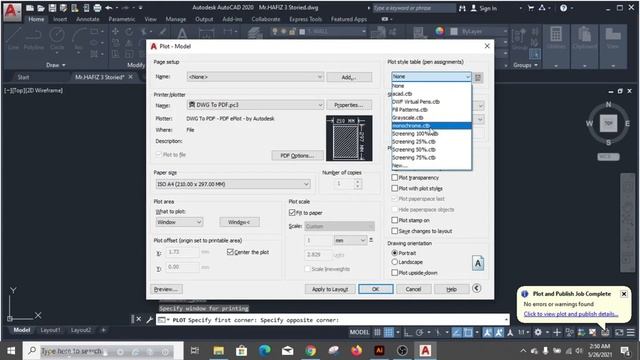640x360 pixels.
Task: Click the Open folder icon in quick access toolbar
Action: (41, 8)
